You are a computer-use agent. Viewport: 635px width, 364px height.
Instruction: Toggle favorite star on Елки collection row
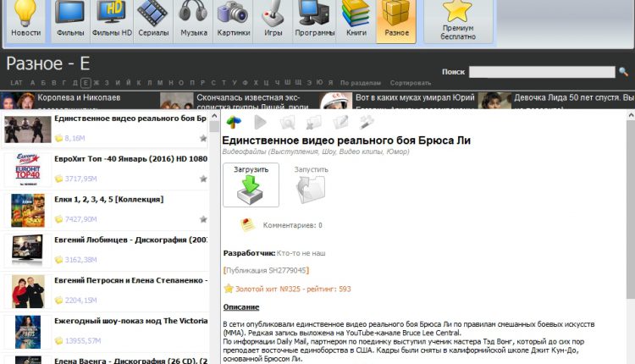click(203, 219)
